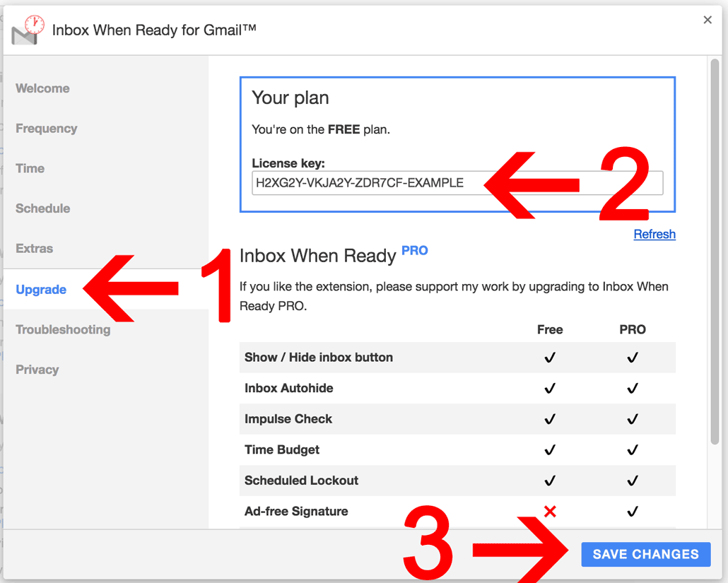Click the PRO checkmark for Scheduled Lockout
This screenshot has width=728, height=583.
pos(633,481)
